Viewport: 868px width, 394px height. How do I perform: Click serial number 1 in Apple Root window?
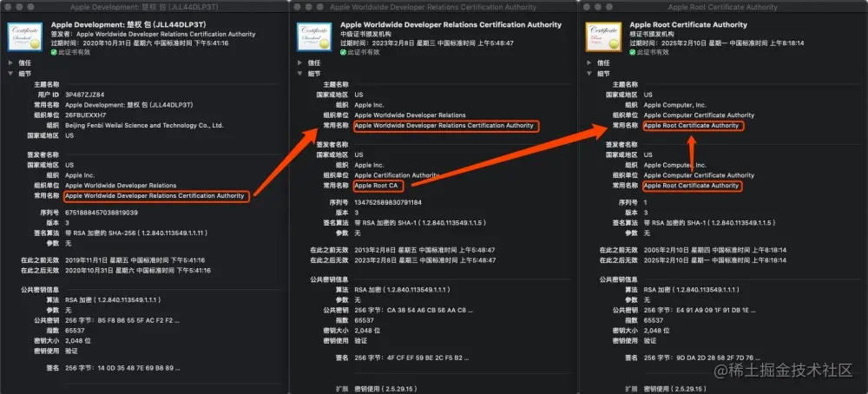[x=646, y=202]
